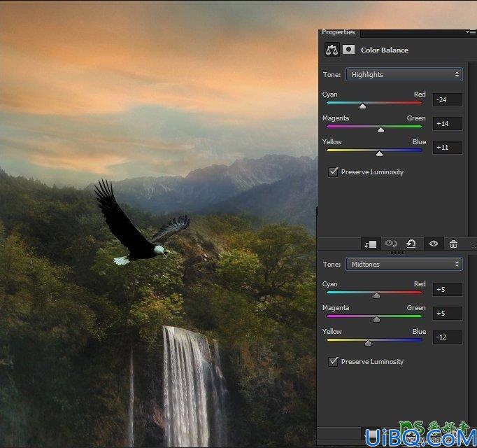Click the Highlights Magenta-Green slider handle

pyautogui.click(x=380, y=130)
